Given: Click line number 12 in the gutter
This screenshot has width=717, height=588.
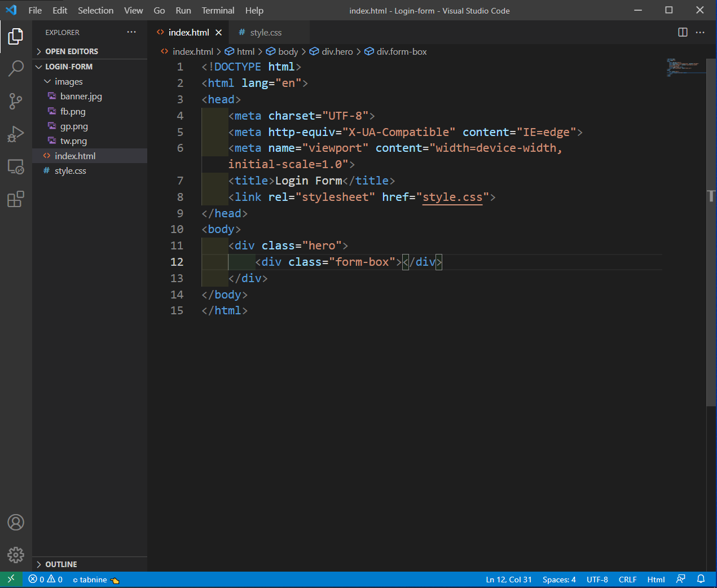Looking at the screenshot, I should point(177,262).
